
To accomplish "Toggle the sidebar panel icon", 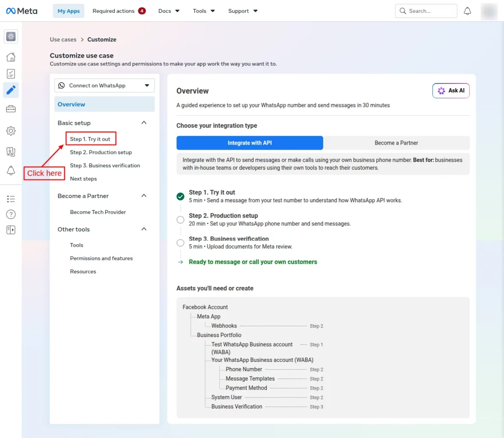I will 11,230.
